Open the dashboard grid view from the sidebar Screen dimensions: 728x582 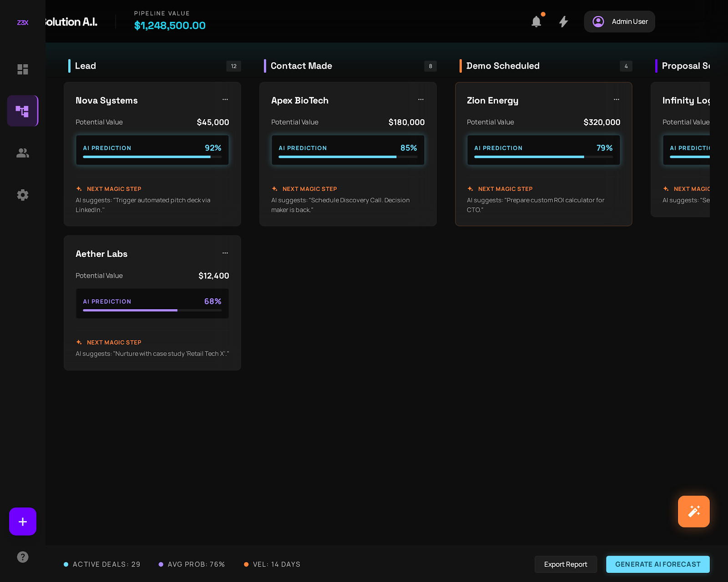click(x=23, y=69)
